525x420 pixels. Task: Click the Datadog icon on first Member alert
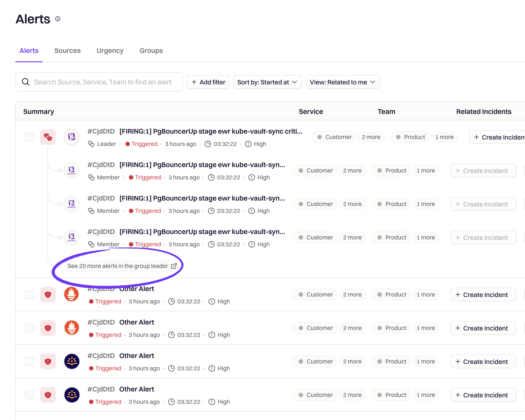[72, 170]
